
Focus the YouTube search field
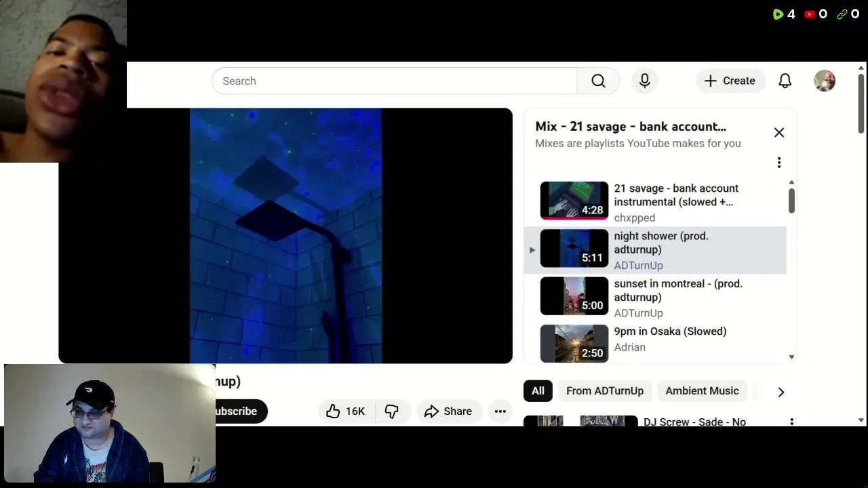tap(394, 81)
